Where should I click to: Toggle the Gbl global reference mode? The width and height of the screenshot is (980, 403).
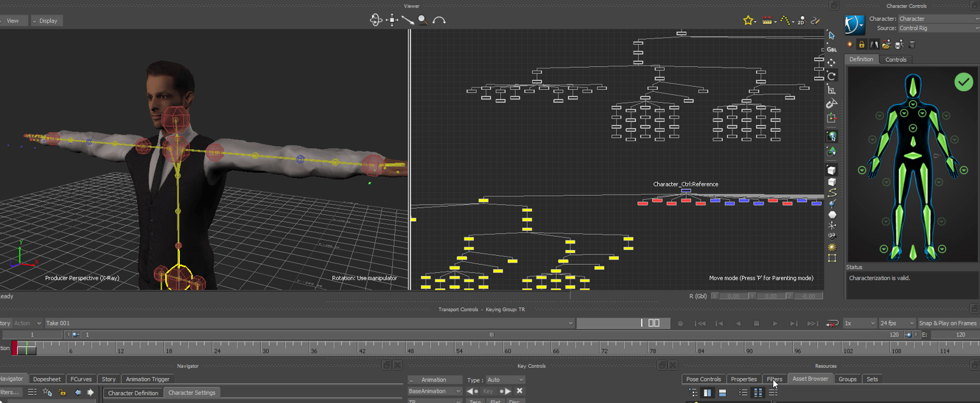(832, 49)
